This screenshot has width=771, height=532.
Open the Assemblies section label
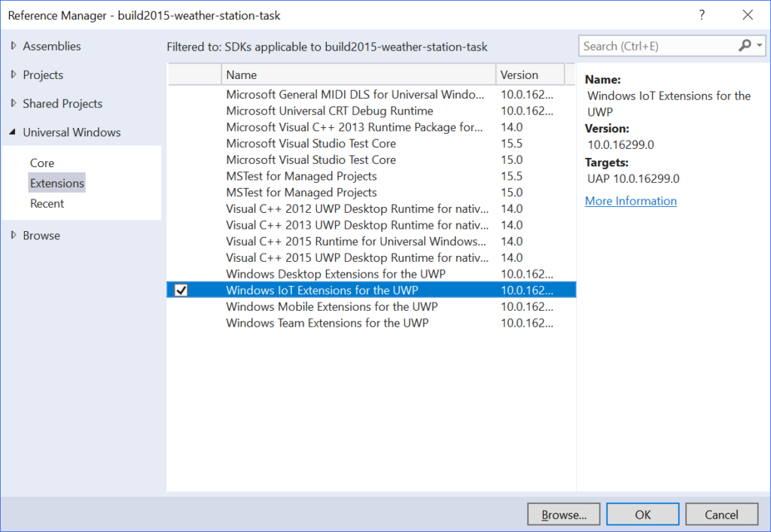point(52,46)
